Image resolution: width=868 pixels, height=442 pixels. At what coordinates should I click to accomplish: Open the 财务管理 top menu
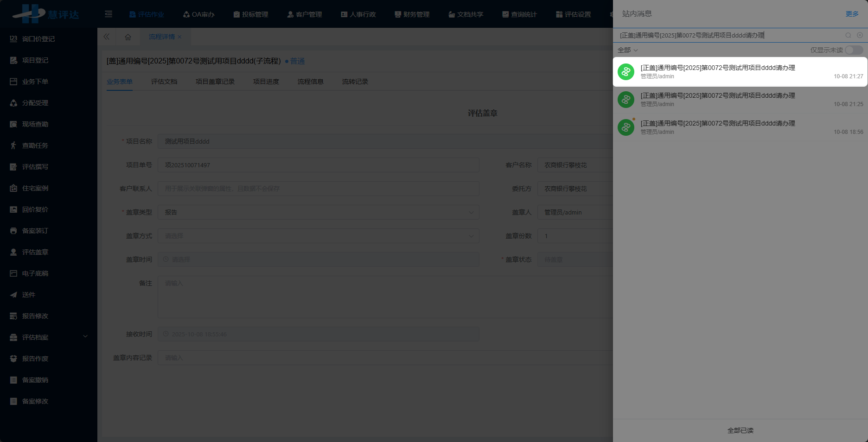tap(412, 14)
